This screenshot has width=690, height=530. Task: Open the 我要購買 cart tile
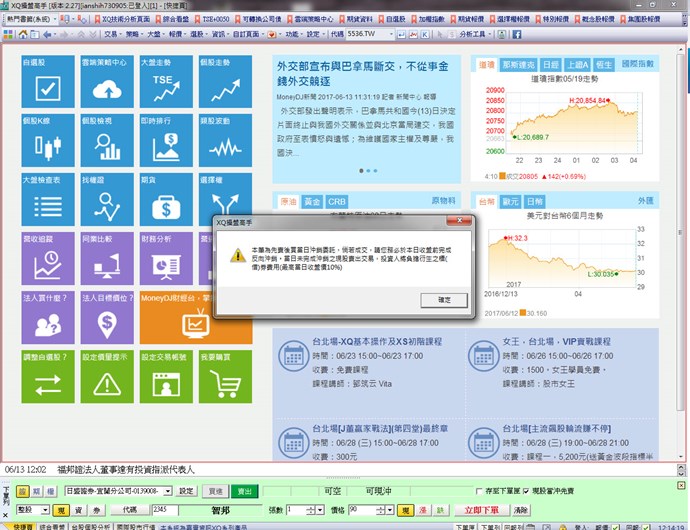(x=225, y=376)
